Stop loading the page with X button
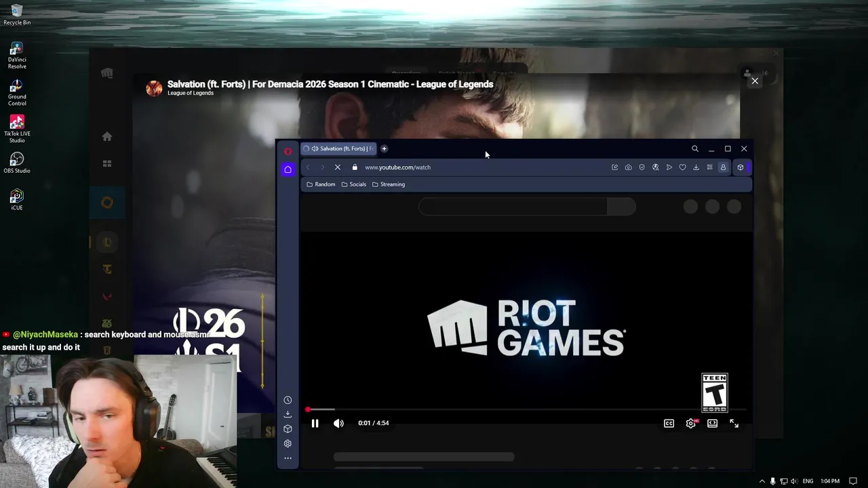 coord(338,167)
